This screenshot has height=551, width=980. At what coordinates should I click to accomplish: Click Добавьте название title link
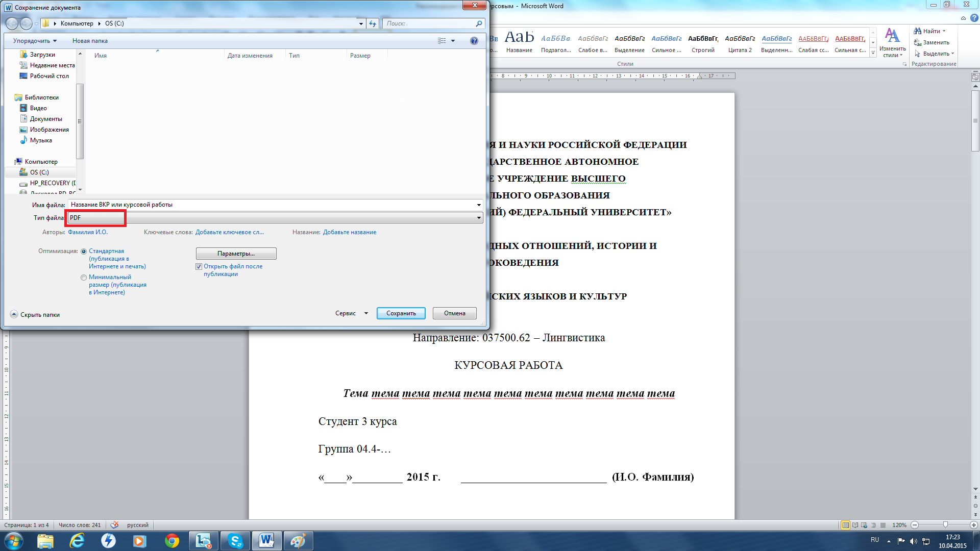pyautogui.click(x=350, y=232)
